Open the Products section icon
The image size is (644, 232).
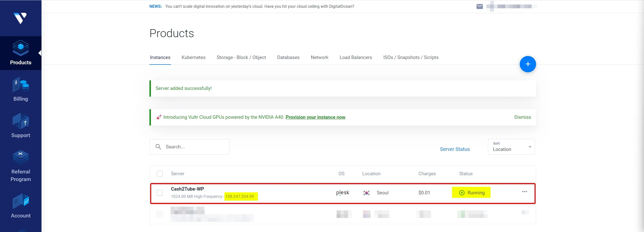pos(21,48)
